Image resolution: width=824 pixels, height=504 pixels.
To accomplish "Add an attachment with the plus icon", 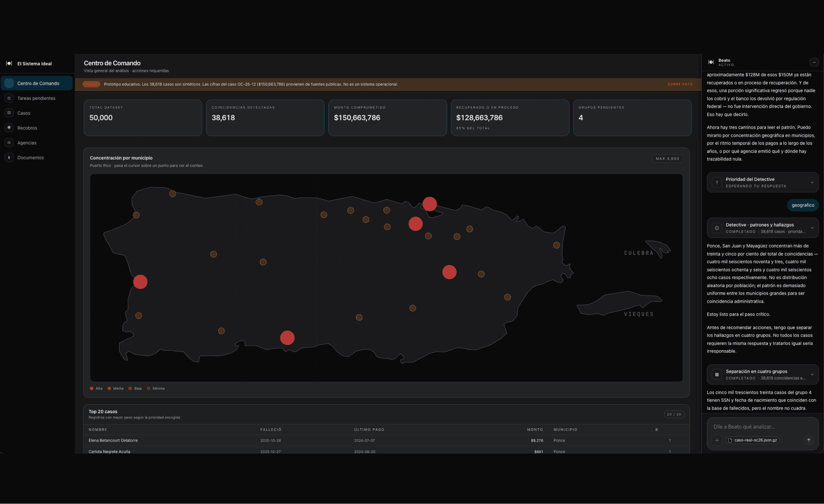I will [717, 440].
